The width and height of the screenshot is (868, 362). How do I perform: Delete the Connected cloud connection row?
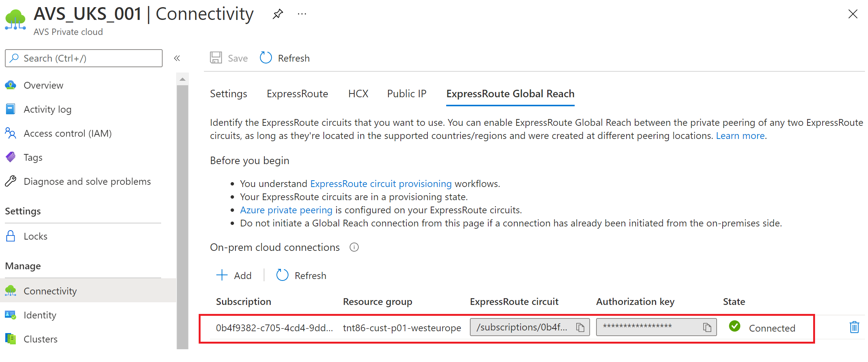point(854,327)
